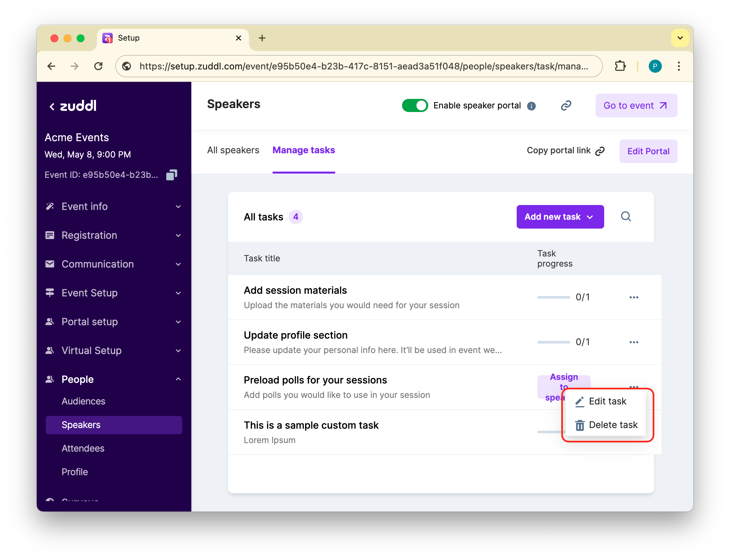Click the Go to event button
Image resolution: width=730 pixels, height=560 pixels.
[x=636, y=106]
